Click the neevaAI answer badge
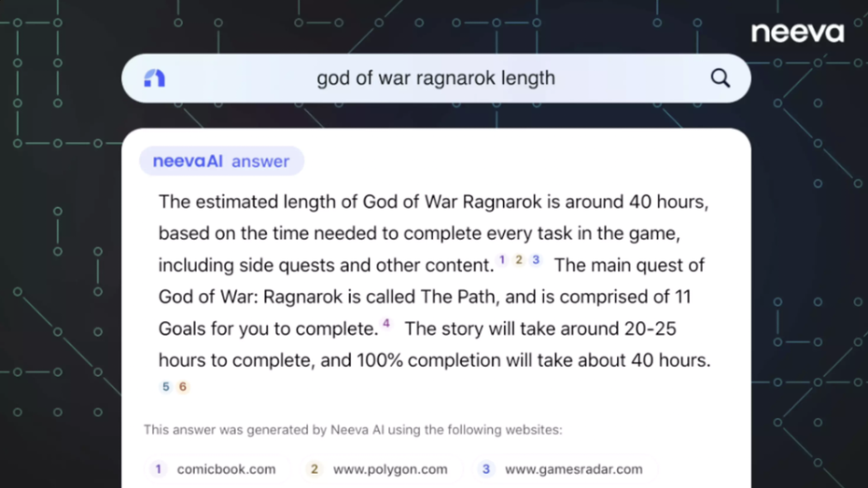Viewport: 868px width, 488px height. [221, 161]
